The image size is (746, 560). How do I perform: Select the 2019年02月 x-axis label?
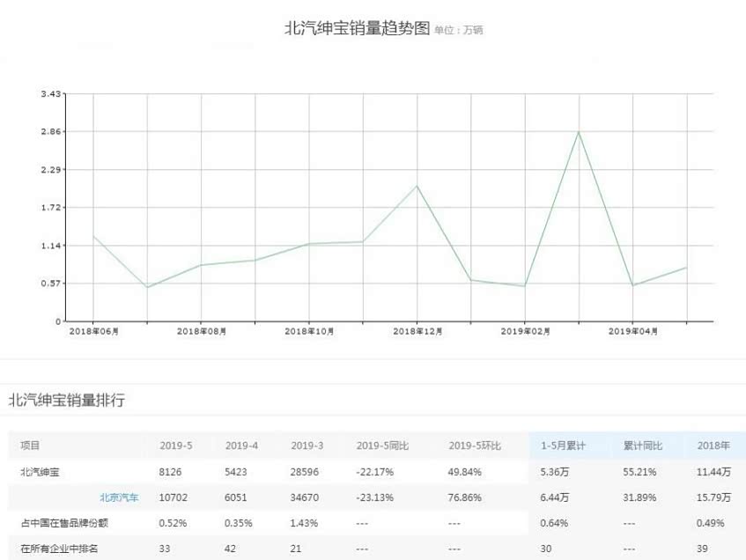coord(525,331)
